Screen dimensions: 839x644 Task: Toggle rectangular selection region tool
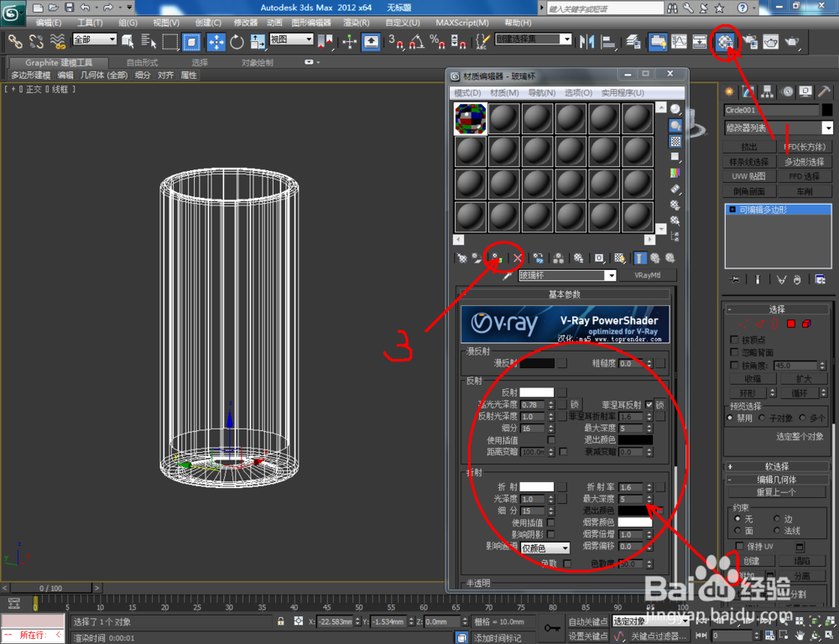click(169, 42)
